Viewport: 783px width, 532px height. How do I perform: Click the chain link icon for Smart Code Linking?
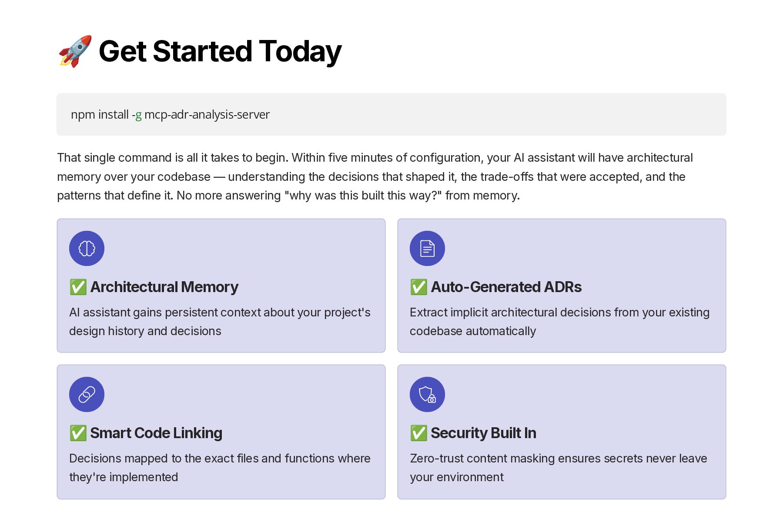pos(87,394)
